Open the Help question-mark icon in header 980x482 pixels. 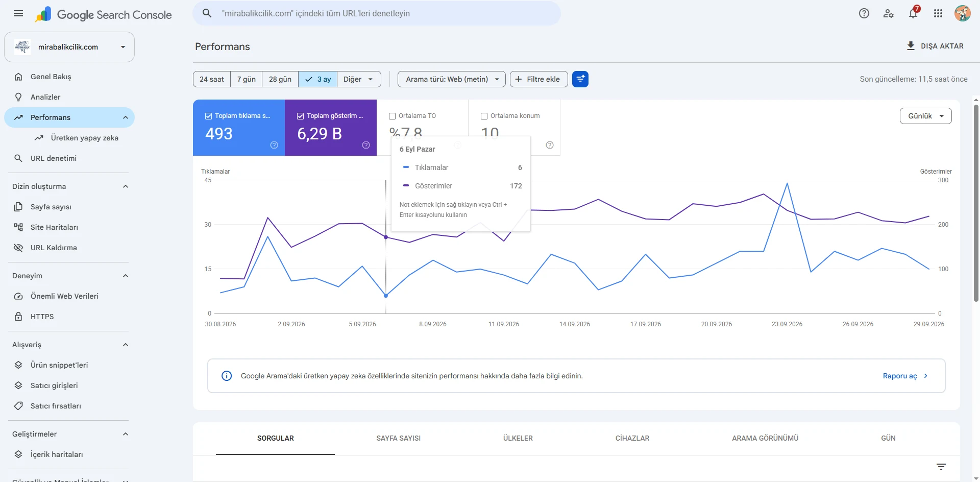(864, 14)
